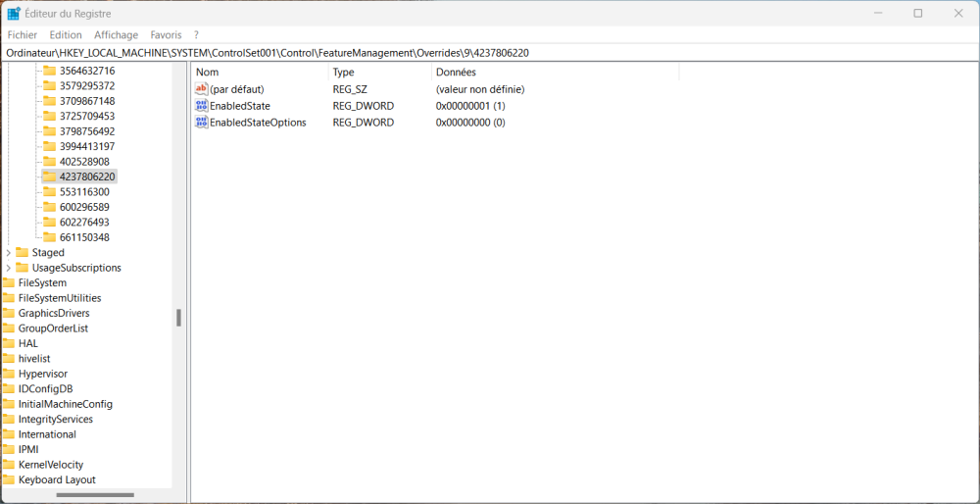Image resolution: width=980 pixels, height=504 pixels.
Task: Open the Edition menu
Action: 66,35
